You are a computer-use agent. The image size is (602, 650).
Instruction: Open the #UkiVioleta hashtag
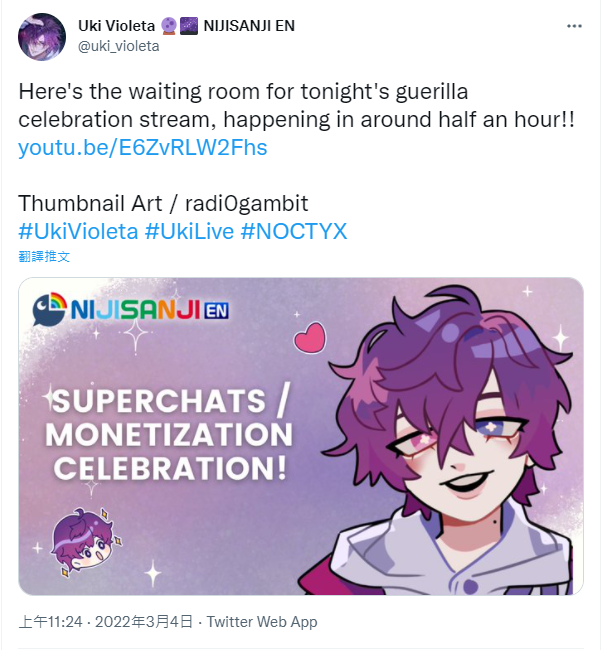[78, 231]
